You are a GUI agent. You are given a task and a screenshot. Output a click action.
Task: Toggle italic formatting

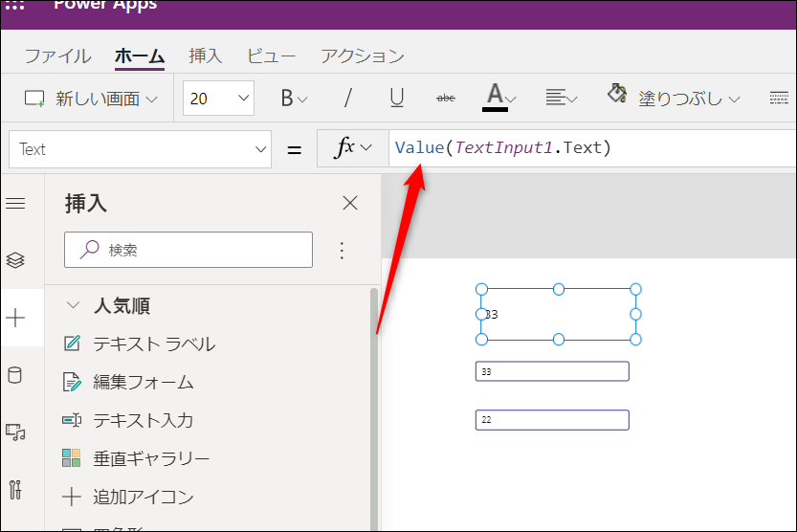(348, 98)
